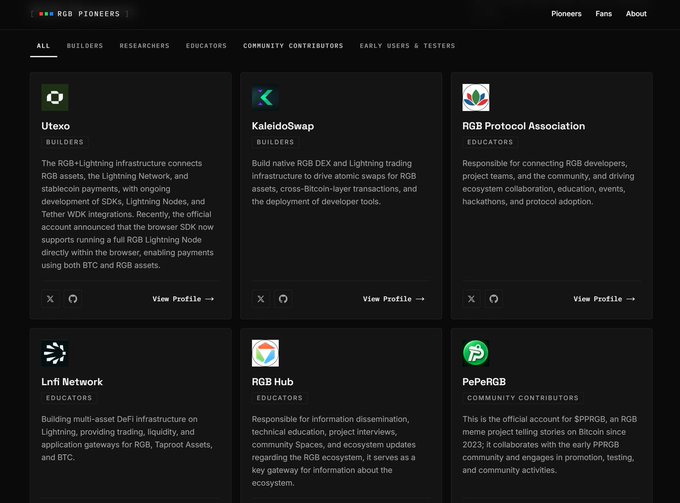Click the Builders tag under Utexo

coord(65,142)
